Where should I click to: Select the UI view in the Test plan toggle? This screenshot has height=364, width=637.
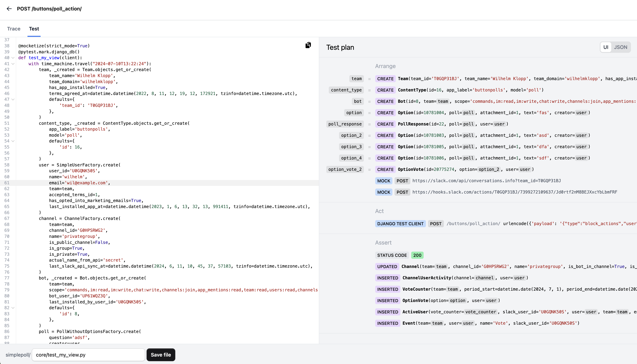[x=606, y=47]
